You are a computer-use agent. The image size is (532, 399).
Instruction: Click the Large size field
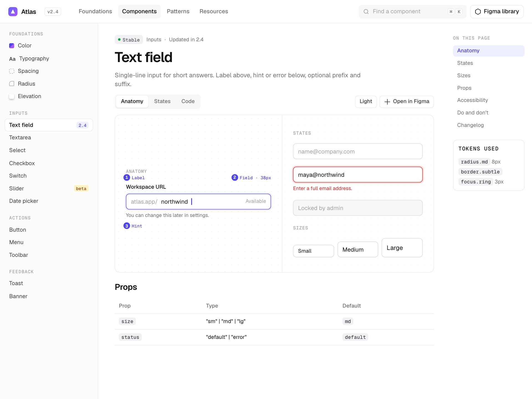402,248
